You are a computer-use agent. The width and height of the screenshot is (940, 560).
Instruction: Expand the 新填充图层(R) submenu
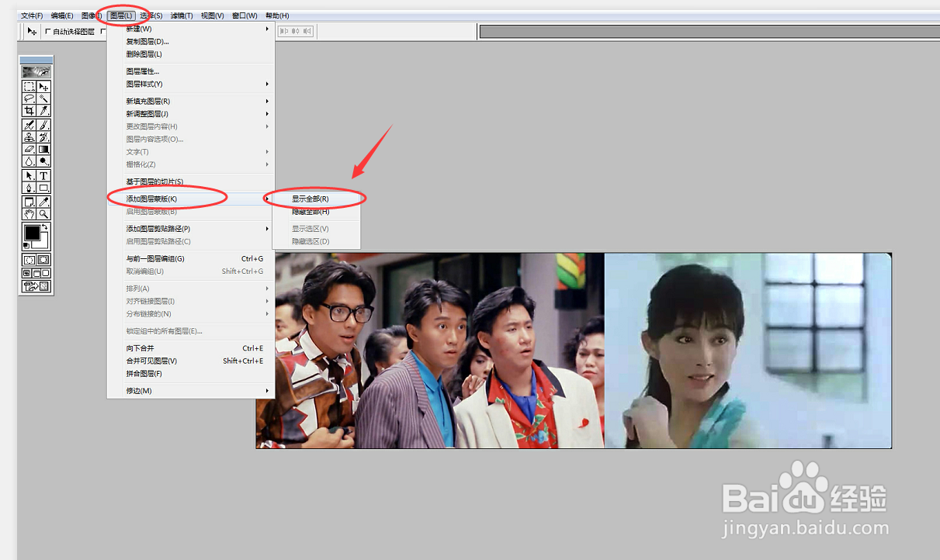pyautogui.click(x=191, y=101)
